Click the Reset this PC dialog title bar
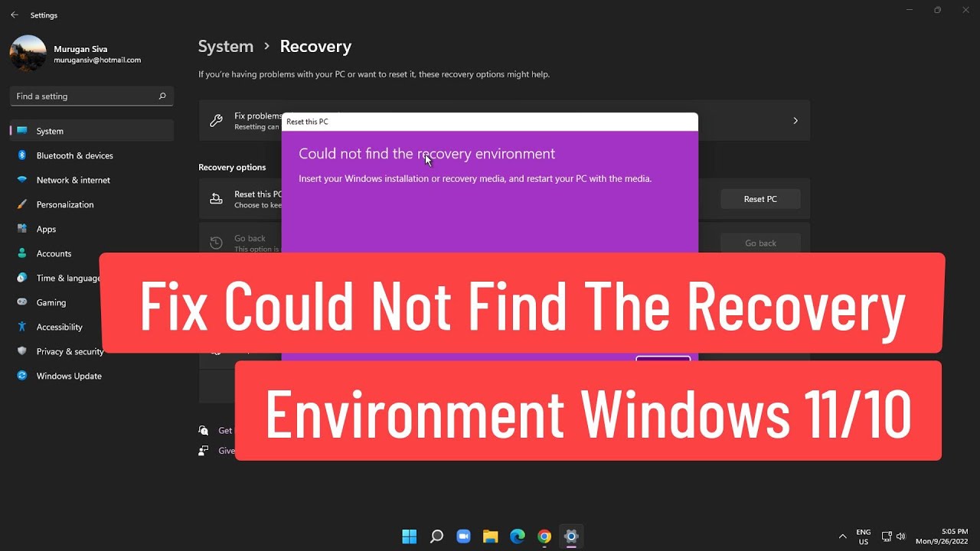 pos(490,122)
